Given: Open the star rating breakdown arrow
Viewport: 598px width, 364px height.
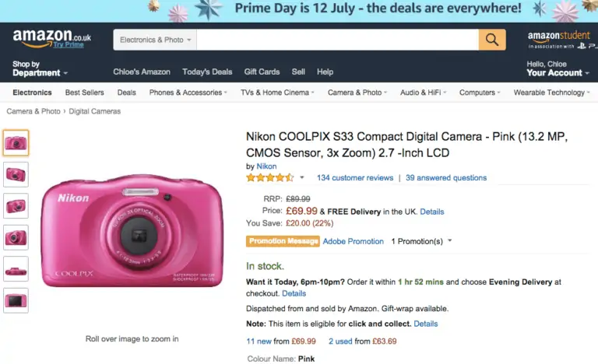Looking at the screenshot, I should coord(302,177).
